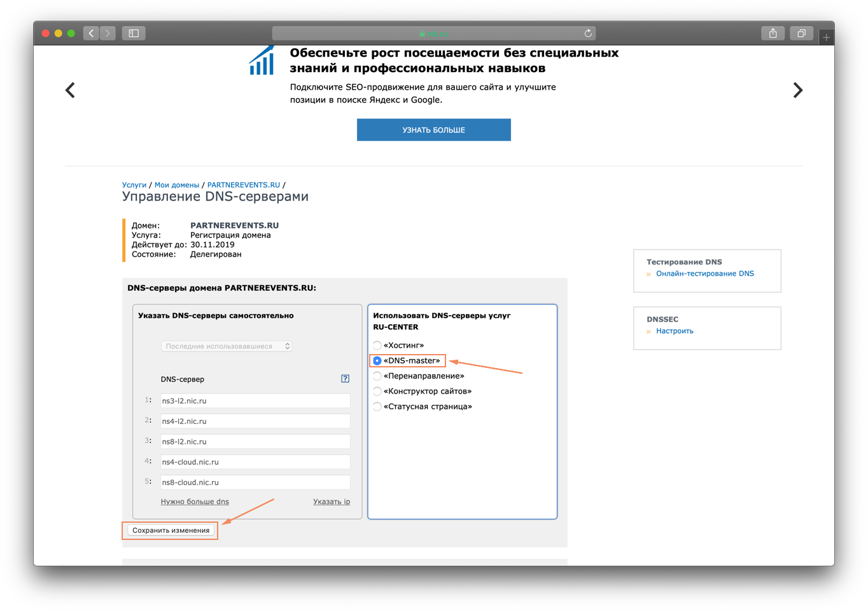This screenshot has width=868, height=610.
Task: Show previous banner slide arrow
Action: pyautogui.click(x=70, y=90)
